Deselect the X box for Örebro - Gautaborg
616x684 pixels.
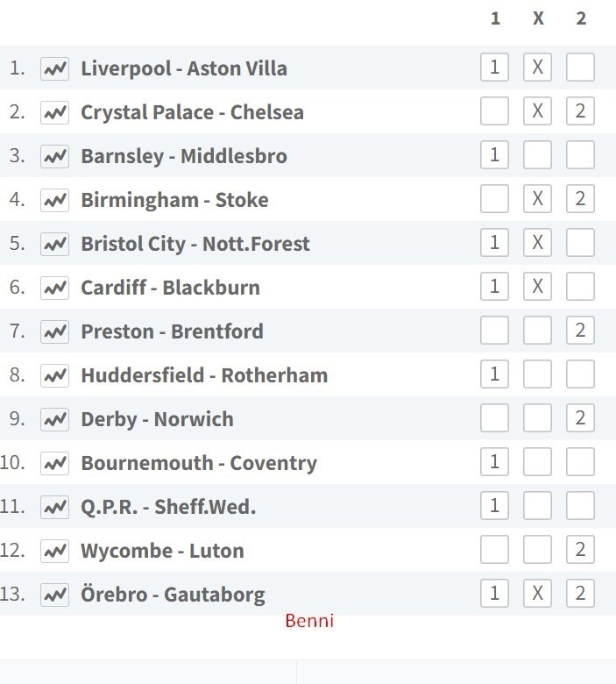[x=537, y=594]
